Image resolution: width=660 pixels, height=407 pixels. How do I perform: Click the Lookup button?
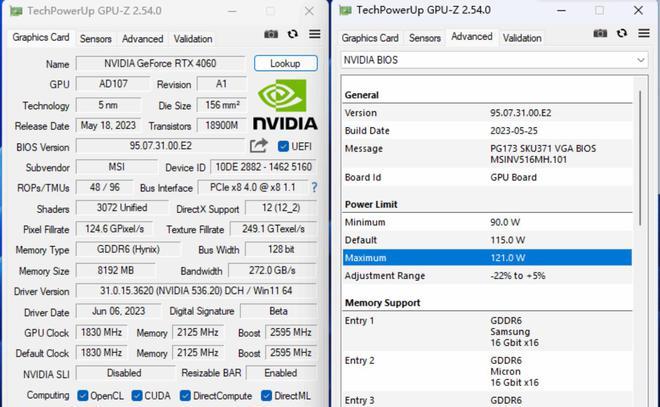[285, 64]
